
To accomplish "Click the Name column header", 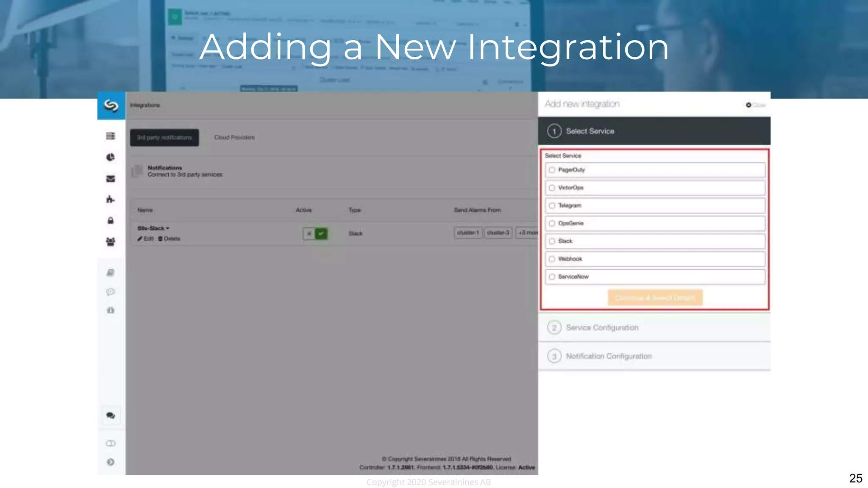I will 145,210.
